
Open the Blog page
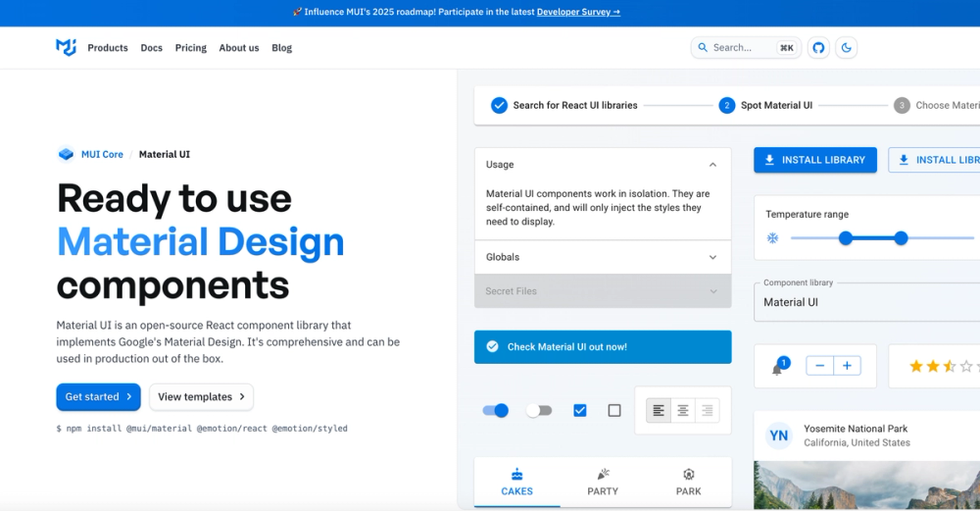coord(282,47)
